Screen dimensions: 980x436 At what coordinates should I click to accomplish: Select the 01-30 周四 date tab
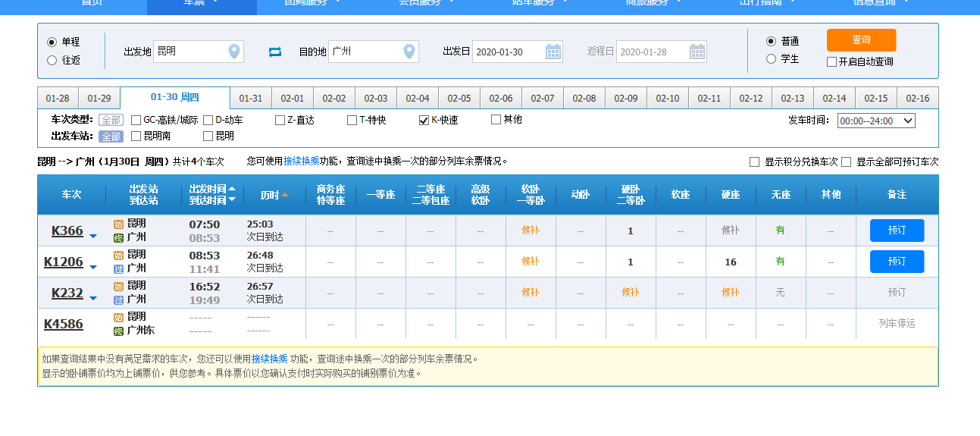[175, 98]
